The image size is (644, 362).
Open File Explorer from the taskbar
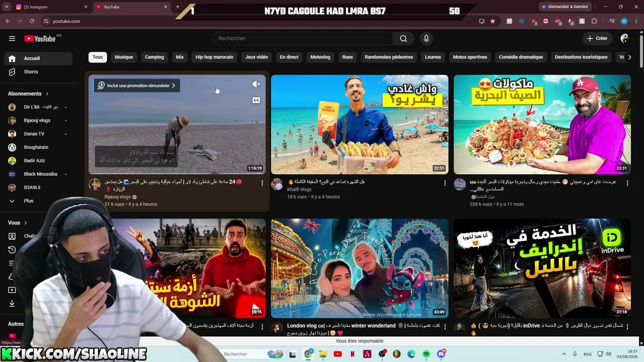(323, 354)
